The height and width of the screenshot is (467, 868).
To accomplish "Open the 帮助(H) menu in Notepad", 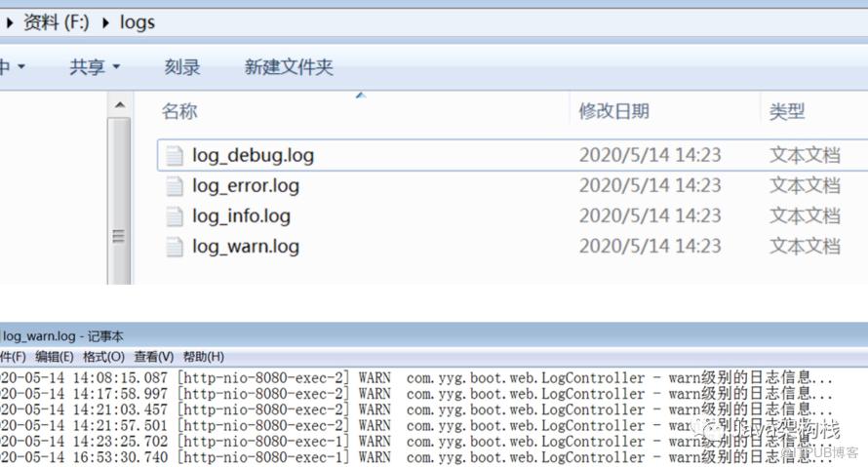I will [204, 357].
